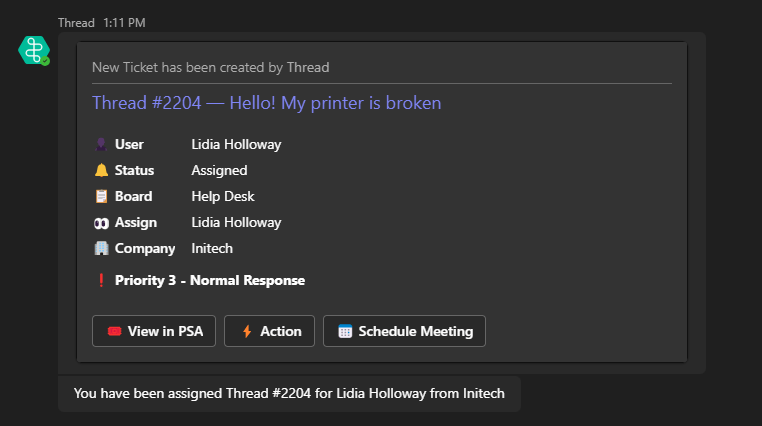Click the clipboard Board icon
The image size is (762, 426).
[101, 196]
